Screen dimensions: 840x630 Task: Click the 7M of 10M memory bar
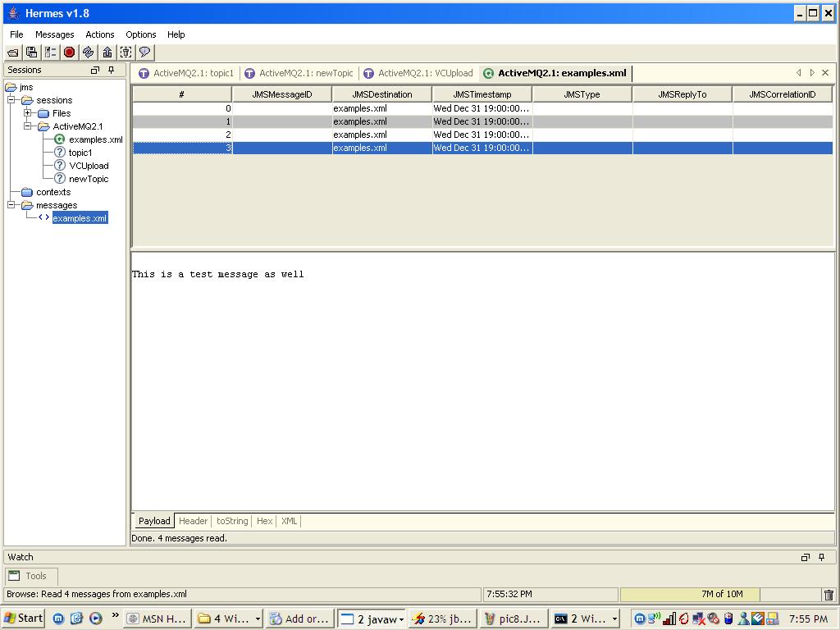(x=722, y=594)
